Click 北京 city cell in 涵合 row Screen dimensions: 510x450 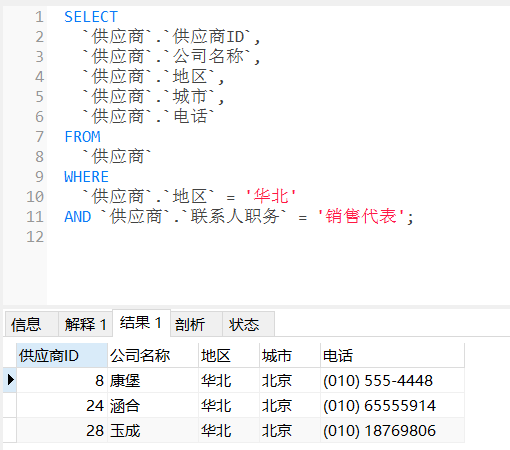(290, 405)
